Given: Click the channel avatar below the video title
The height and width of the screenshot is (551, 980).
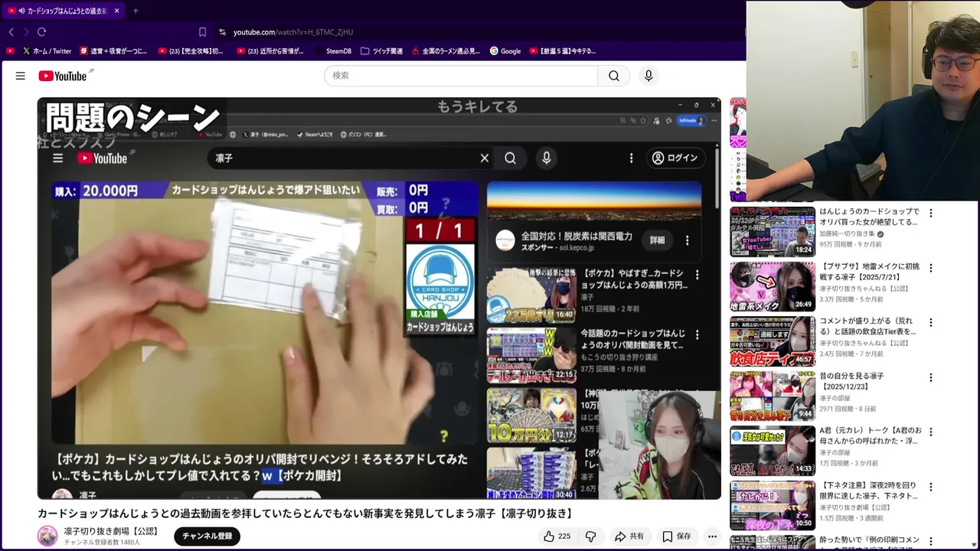Looking at the screenshot, I should [x=47, y=536].
